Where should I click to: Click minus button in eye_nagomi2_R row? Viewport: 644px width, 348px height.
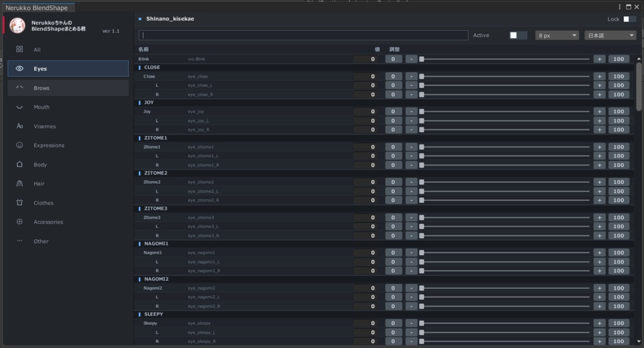coord(411,306)
